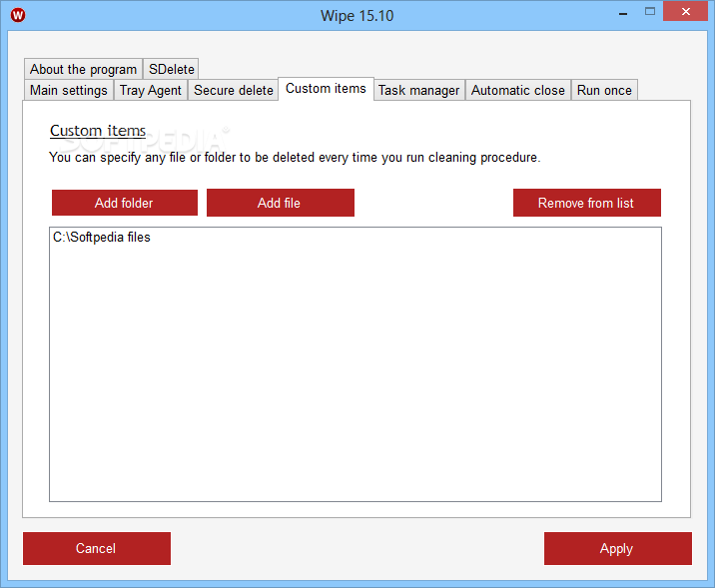Switch to the SDelete tab

171,69
